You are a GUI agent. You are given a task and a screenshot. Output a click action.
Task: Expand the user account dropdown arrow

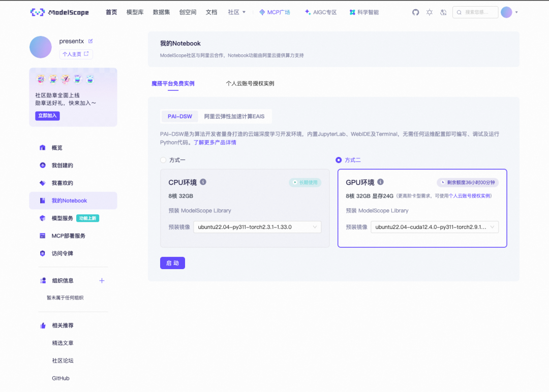tap(516, 12)
